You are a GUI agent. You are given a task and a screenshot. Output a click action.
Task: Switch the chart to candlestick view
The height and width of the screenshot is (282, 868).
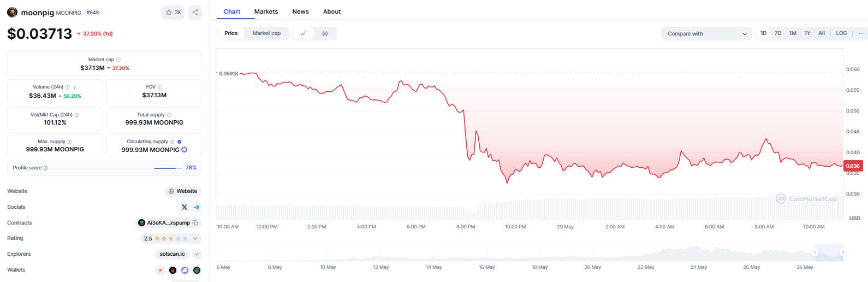(325, 33)
